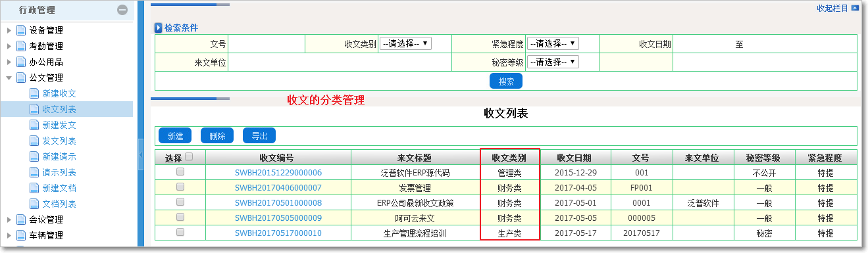The image size is (868, 253).
Task: Click the 收起栏目 collapse arrow icon
Action: pyautogui.click(x=855, y=8)
